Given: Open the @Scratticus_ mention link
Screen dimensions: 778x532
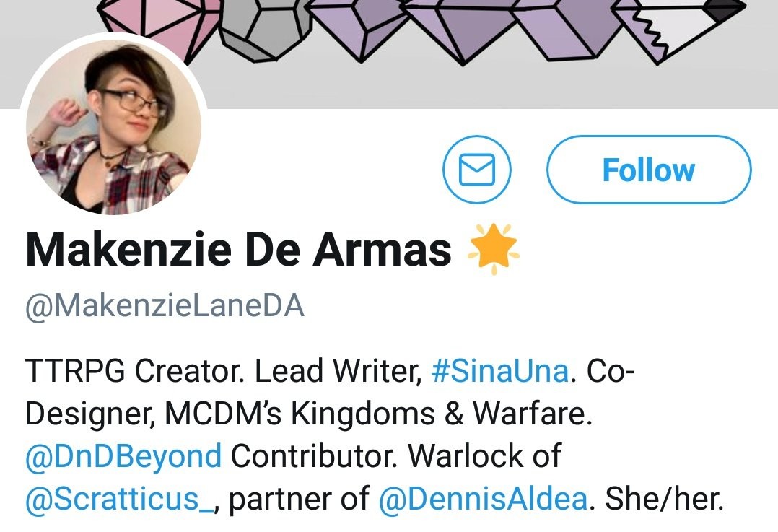Looking at the screenshot, I should tap(122, 499).
